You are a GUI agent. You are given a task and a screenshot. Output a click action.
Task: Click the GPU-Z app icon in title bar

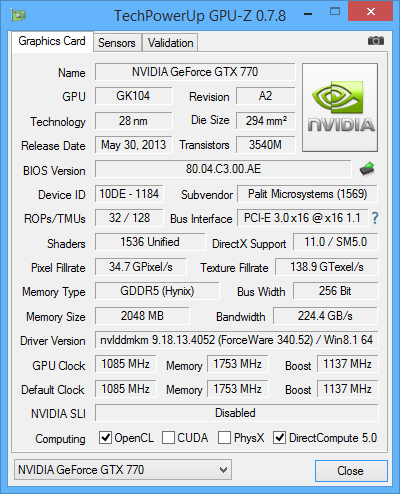pos(18,15)
